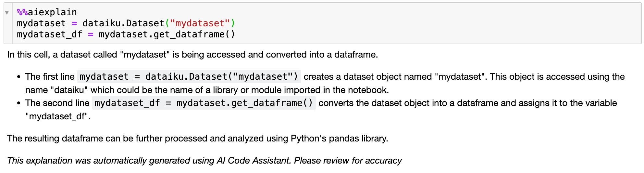Click the text "creates a dataset object named"

[367, 77]
